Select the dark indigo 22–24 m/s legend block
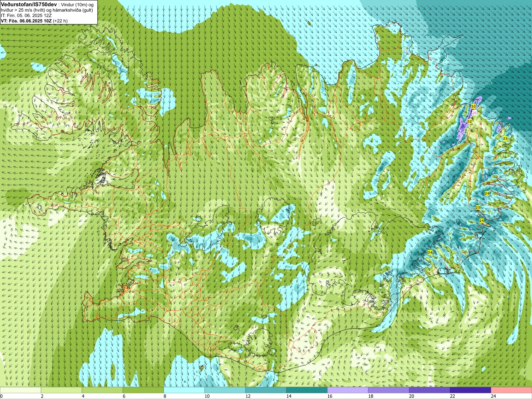The image size is (532, 399). click(x=470, y=390)
